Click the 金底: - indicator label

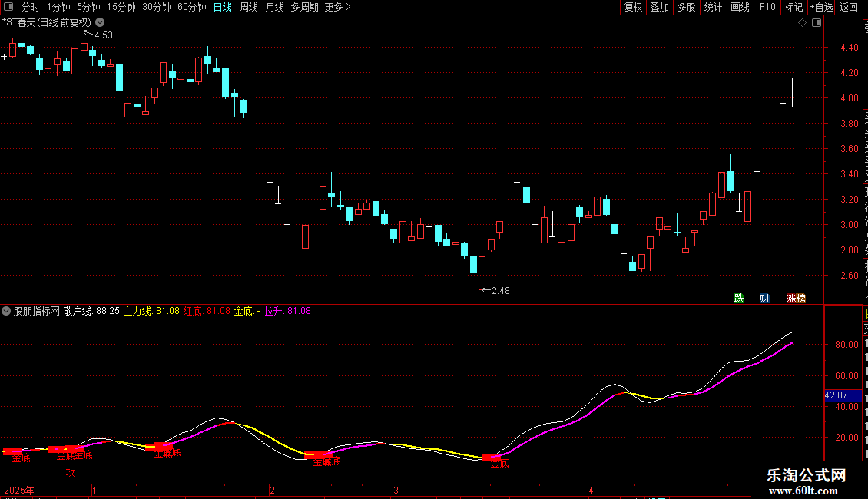(247, 311)
